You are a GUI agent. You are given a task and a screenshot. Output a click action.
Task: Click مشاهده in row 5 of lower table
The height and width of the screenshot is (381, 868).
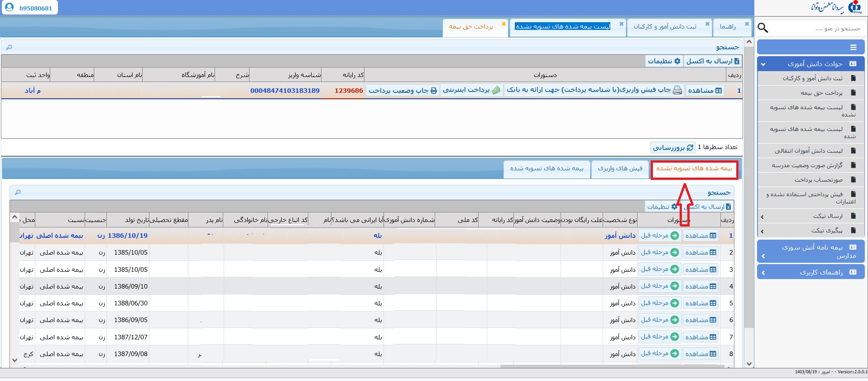[x=700, y=304]
